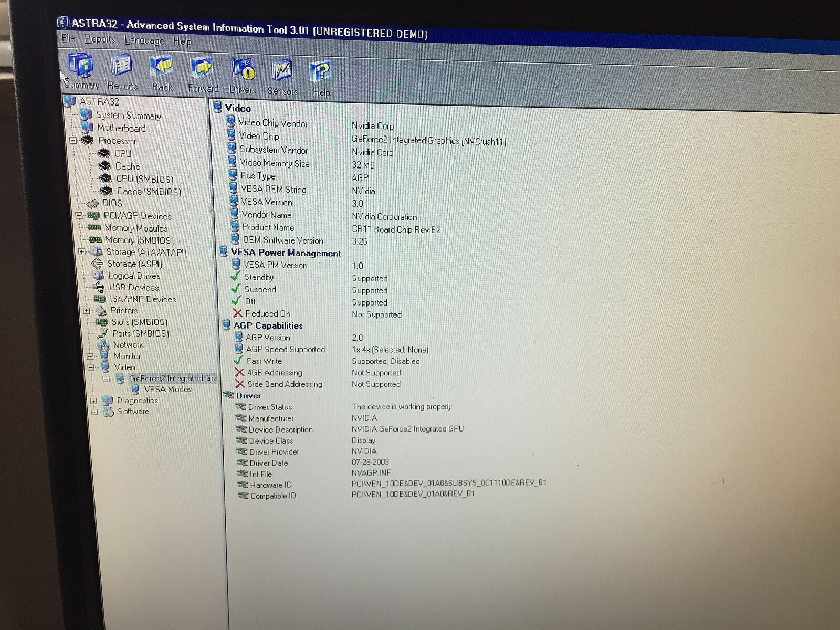Viewport: 840px width, 630px height.
Task: Select Memory Modules tree item
Action: [x=135, y=228]
